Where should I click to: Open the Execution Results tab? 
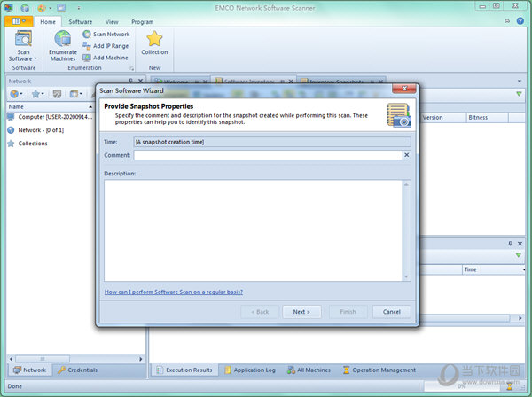[184, 370]
